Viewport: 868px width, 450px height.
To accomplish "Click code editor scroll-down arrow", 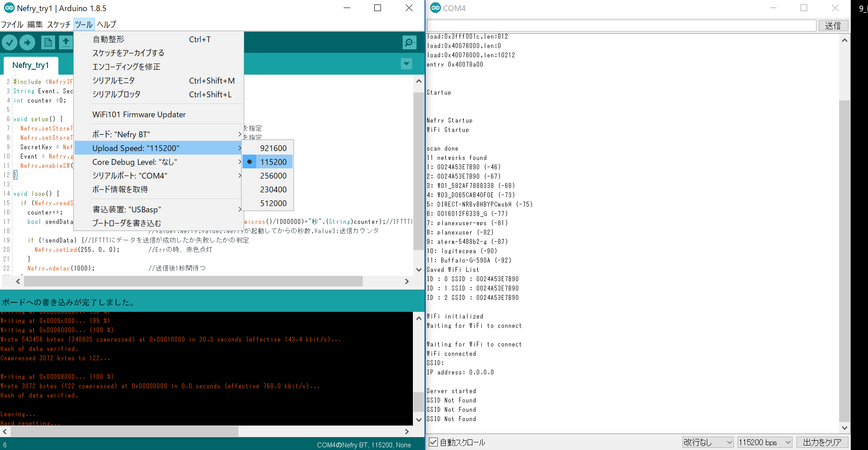I will pyautogui.click(x=419, y=269).
